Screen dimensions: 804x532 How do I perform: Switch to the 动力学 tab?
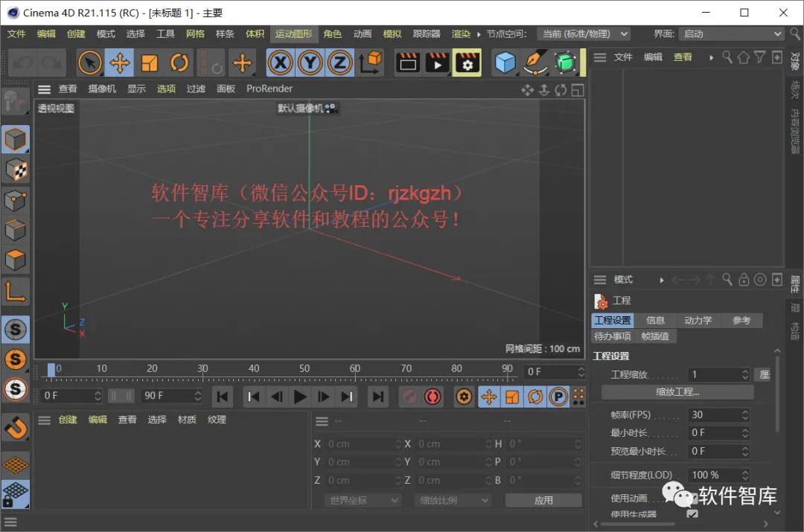(x=698, y=321)
